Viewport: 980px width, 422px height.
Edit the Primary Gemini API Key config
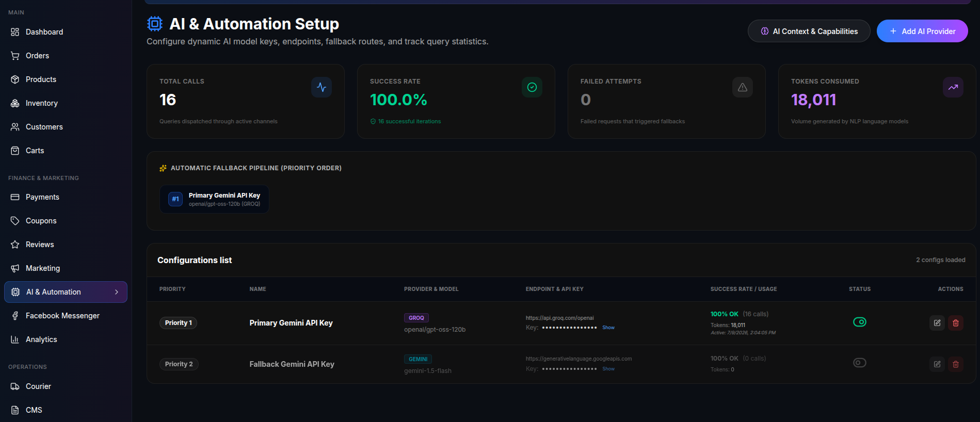click(x=937, y=323)
